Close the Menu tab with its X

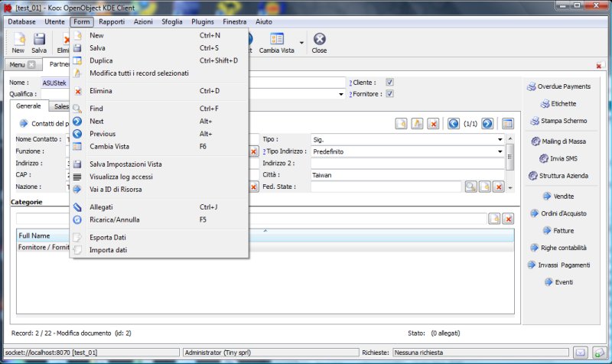click(31, 65)
